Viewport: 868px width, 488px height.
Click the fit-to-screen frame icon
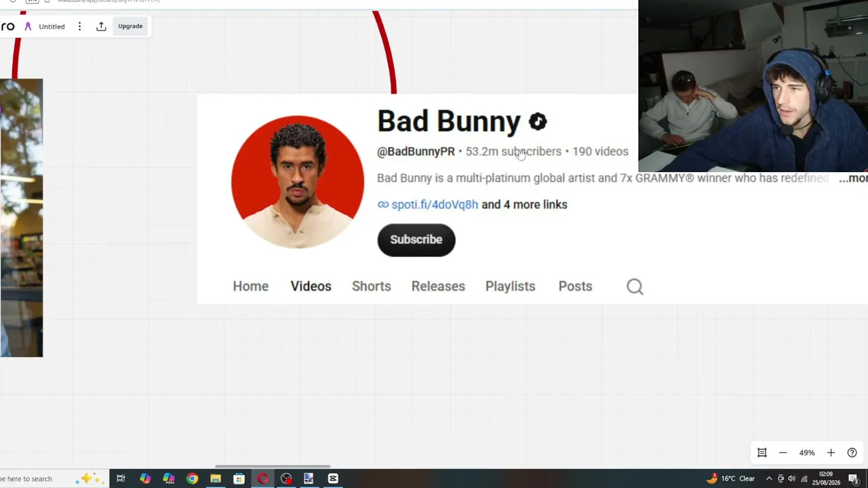(x=762, y=453)
